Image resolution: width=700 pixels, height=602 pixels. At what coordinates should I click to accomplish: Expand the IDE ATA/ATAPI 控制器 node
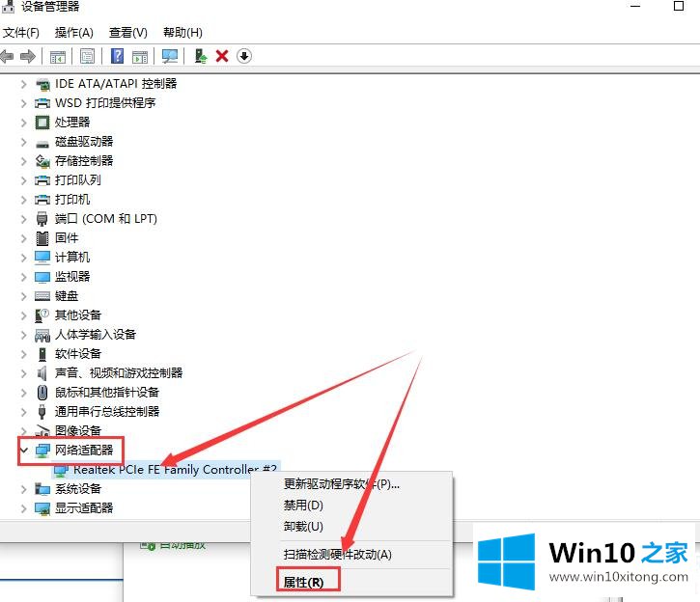coord(24,84)
